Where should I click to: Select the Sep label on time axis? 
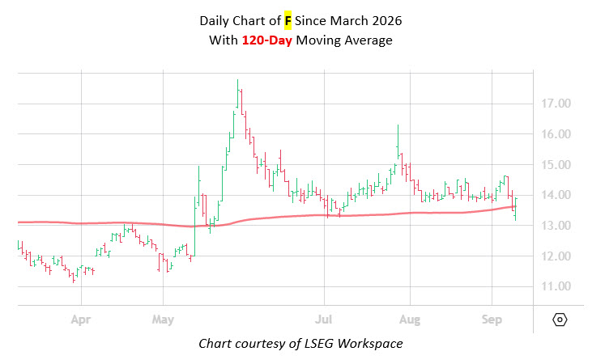click(x=492, y=320)
